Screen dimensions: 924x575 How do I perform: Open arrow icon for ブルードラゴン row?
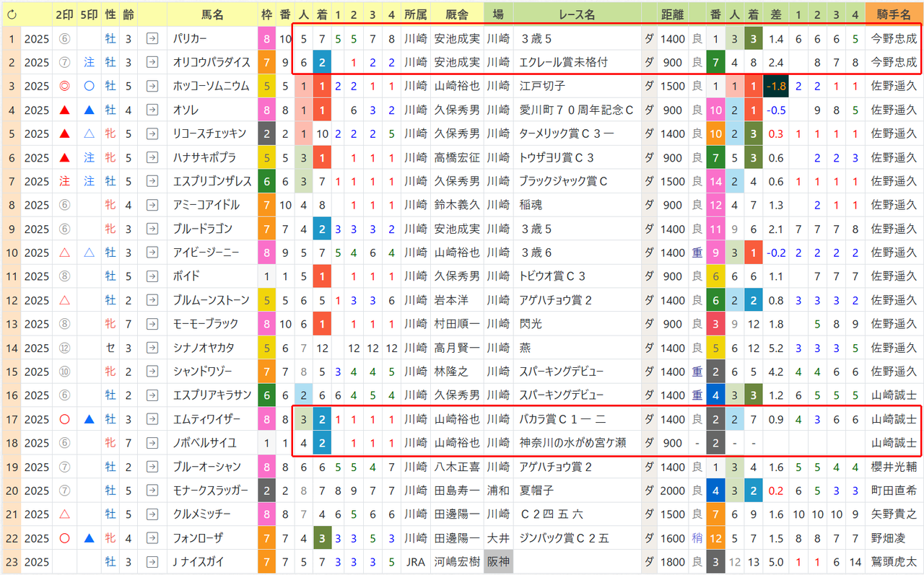(152, 229)
